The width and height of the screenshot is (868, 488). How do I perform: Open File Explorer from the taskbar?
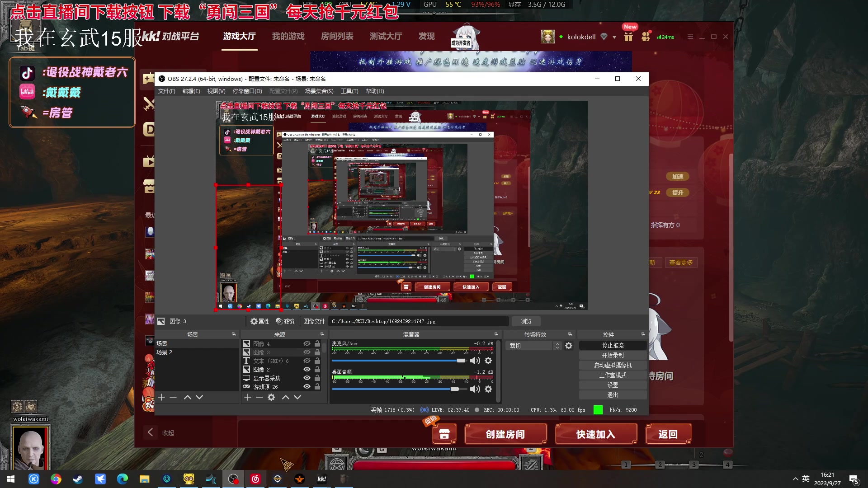point(144,479)
